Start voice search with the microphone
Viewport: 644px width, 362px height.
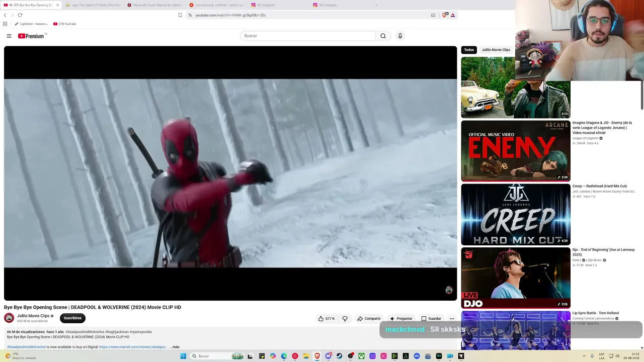coord(400,36)
